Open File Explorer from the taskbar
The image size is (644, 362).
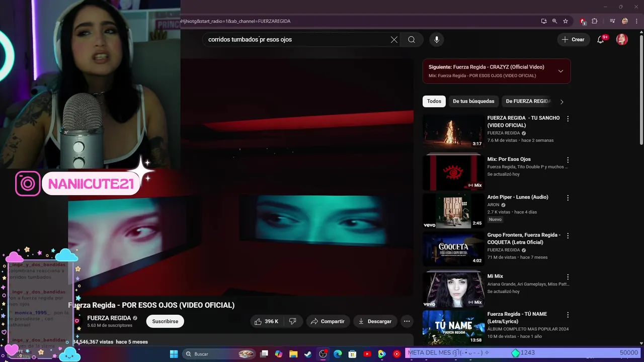[x=293, y=354]
